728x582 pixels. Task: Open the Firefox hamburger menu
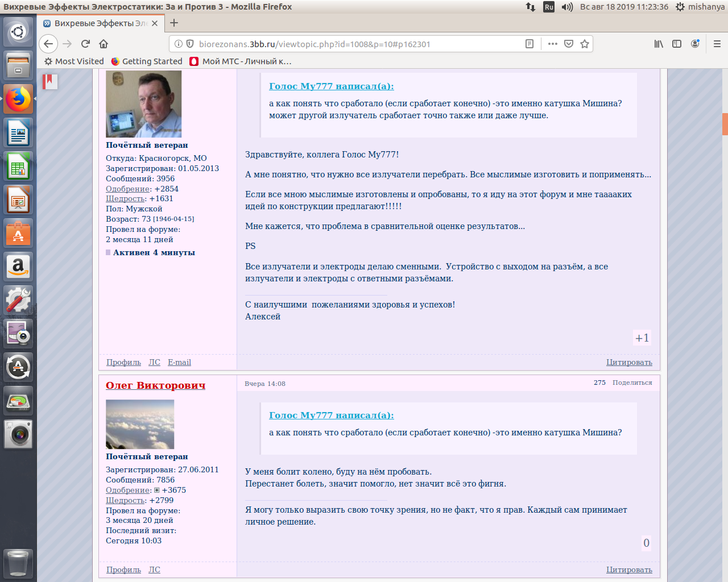(x=717, y=44)
